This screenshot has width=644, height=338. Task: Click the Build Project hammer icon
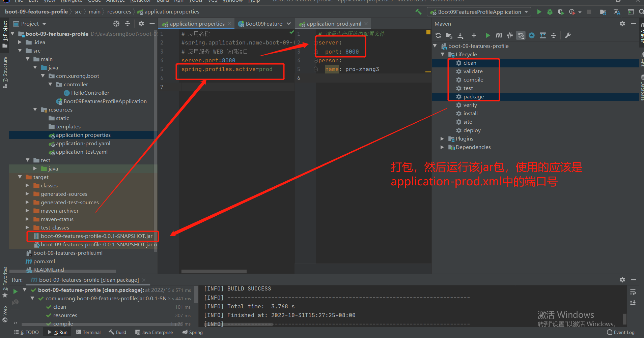(x=418, y=12)
